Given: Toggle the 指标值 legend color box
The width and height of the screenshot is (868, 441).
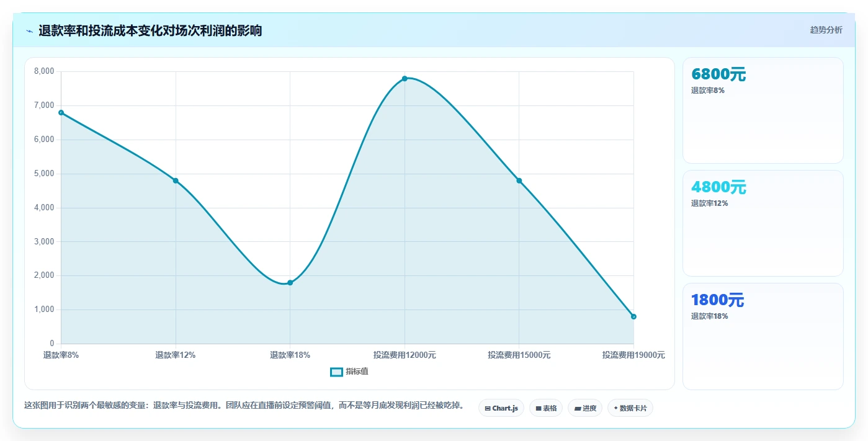Looking at the screenshot, I should pyautogui.click(x=336, y=372).
